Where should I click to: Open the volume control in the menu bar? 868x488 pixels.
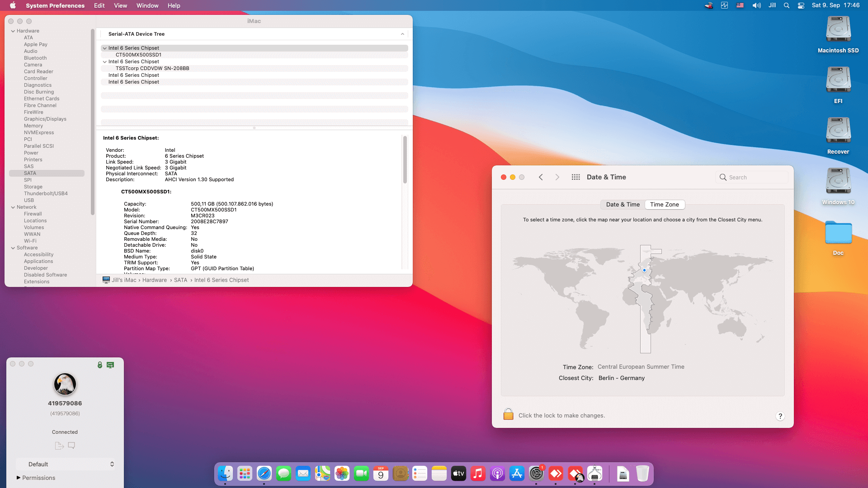756,5
